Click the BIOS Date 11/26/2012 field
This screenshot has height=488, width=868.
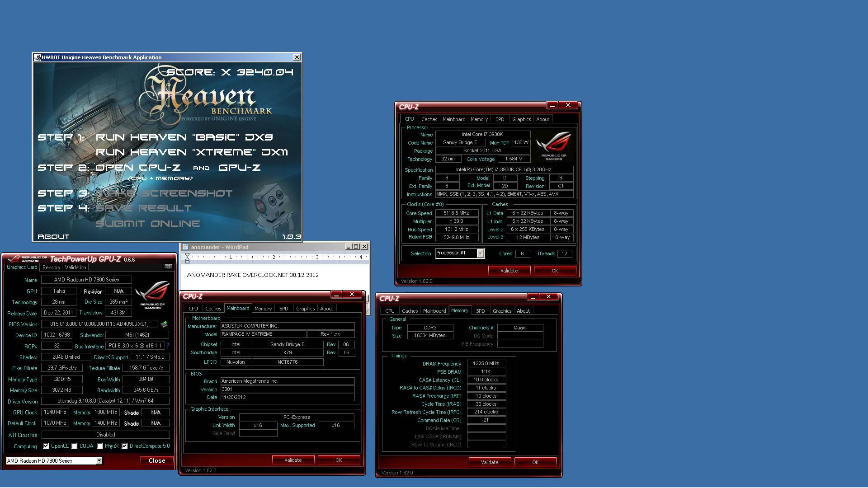pyautogui.click(x=288, y=398)
